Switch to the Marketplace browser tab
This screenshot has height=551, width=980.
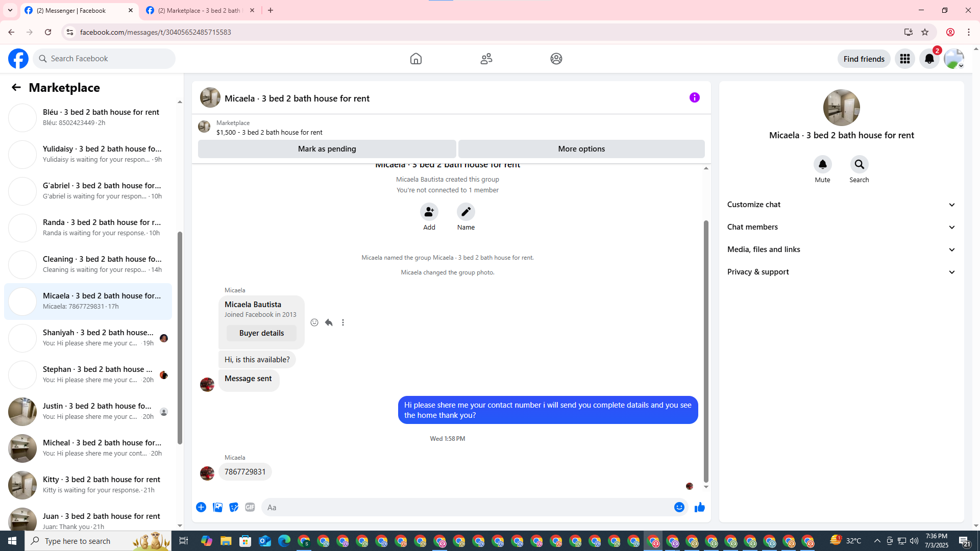pos(199,10)
